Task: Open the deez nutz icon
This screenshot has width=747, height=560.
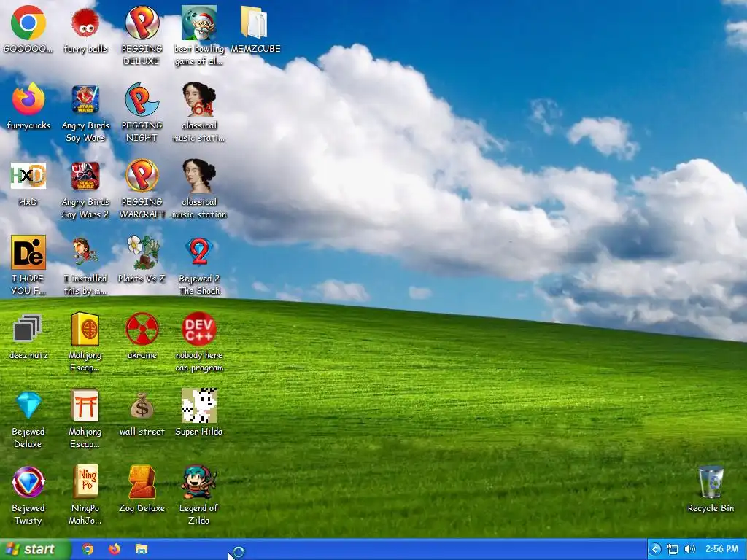Action: pyautogui.click(x=28, y=329)
